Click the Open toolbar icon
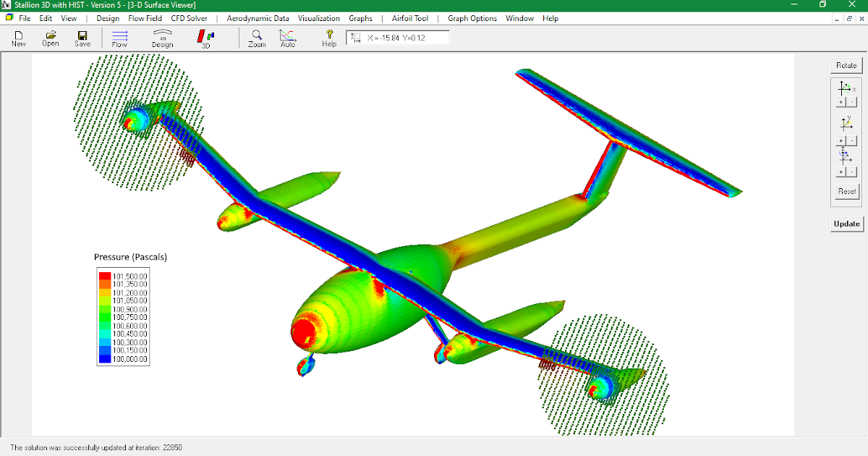The image size is (868, 456). pos(49,37)
